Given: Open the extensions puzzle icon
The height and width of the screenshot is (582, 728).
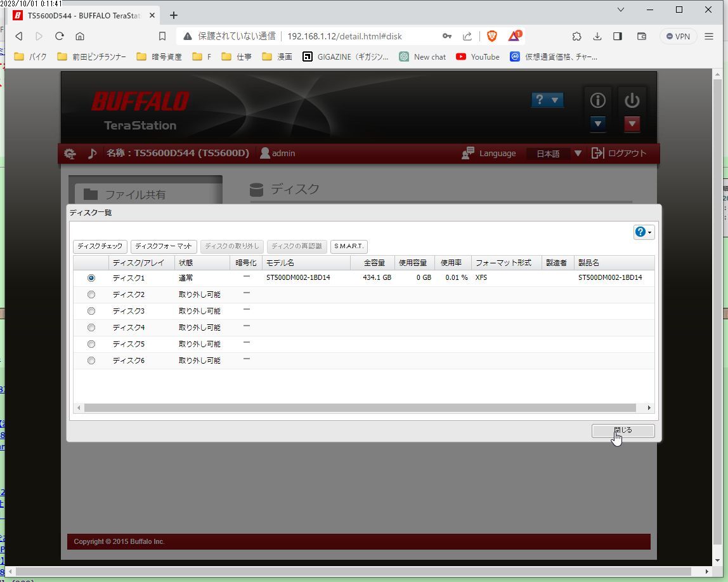Looking at the screenshot, I should [576, 36].
